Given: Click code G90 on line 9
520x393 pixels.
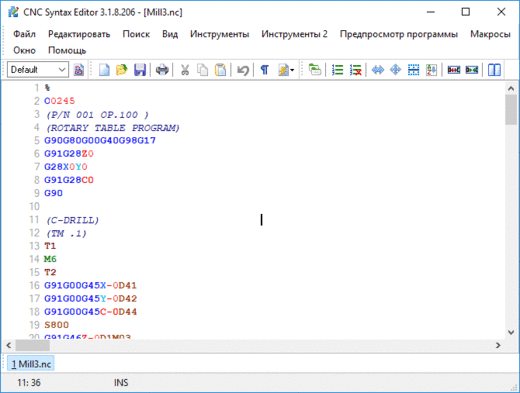Looking at the screenshot, I should [x=53, y=193].
